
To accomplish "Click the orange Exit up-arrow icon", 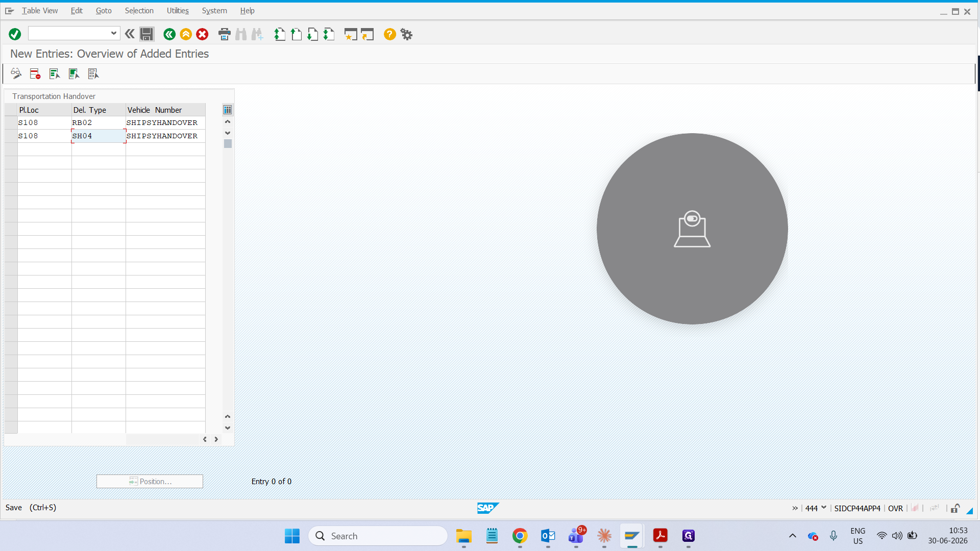I will pyautogui.click(x=186, y=34).
